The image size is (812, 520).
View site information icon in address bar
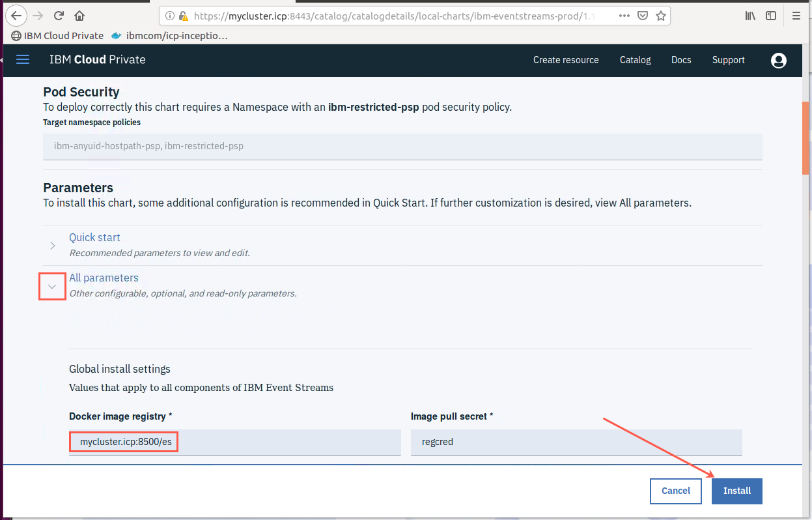pyautogui.click(x=169, y=16)
